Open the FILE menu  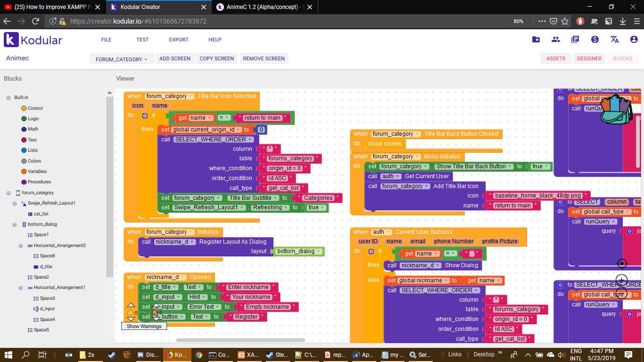[106, 40]
